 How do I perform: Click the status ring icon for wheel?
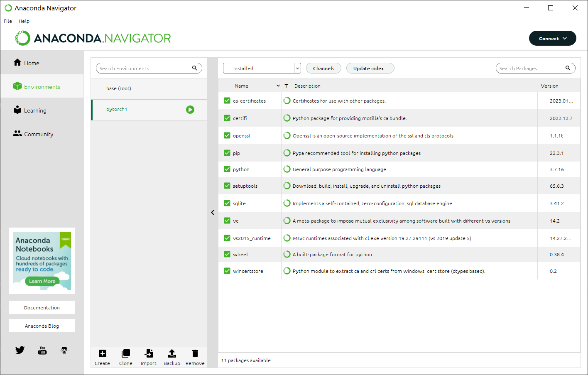tap(287, 254)
